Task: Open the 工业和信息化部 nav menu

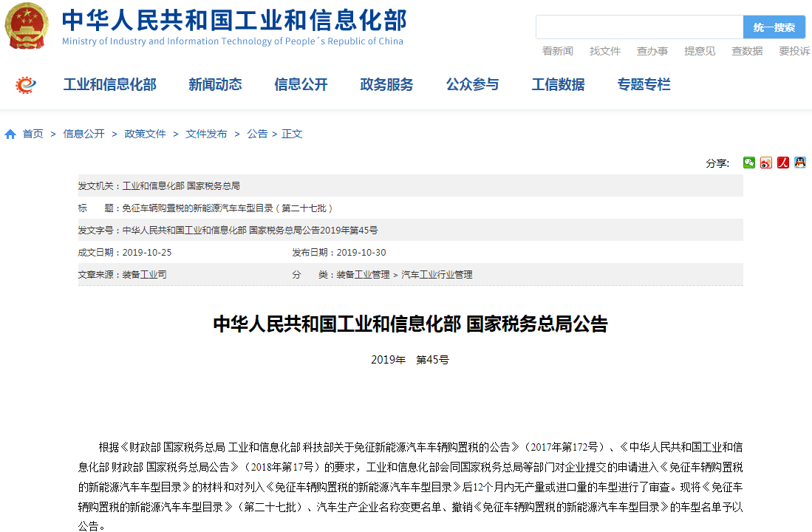Action: point(110,84)
